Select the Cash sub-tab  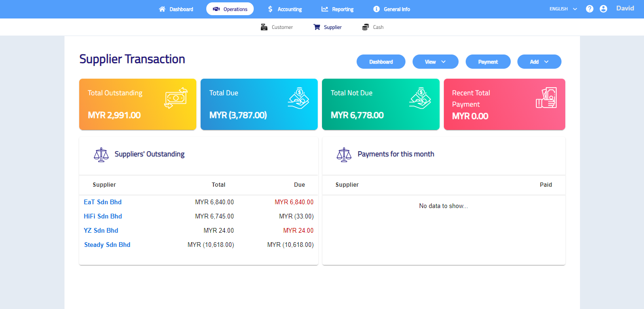pos(373,27)
